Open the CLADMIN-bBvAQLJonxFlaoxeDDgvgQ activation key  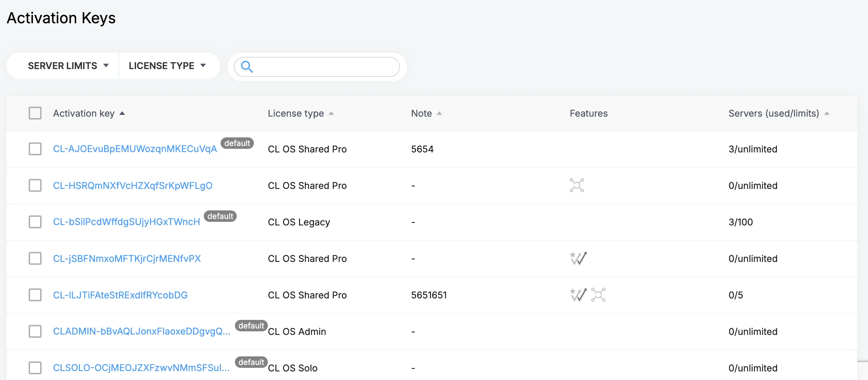142,331
